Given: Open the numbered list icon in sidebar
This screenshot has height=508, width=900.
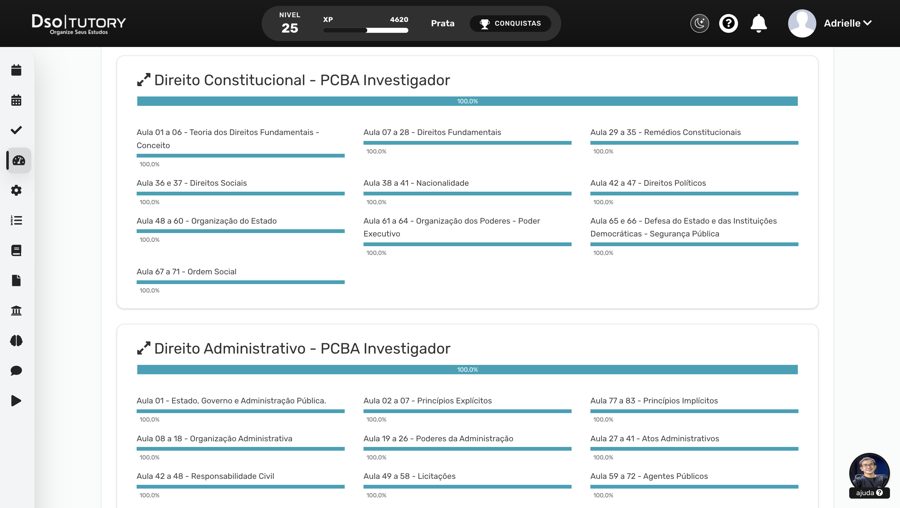Looking at the screenshot, I should coord(16,220).
